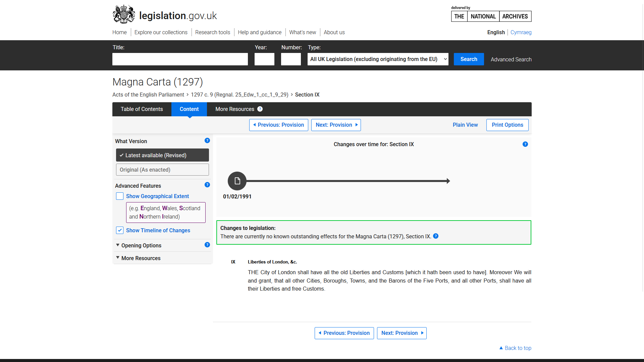
Task: Select the Content tab
Action: tap(189, 109)
